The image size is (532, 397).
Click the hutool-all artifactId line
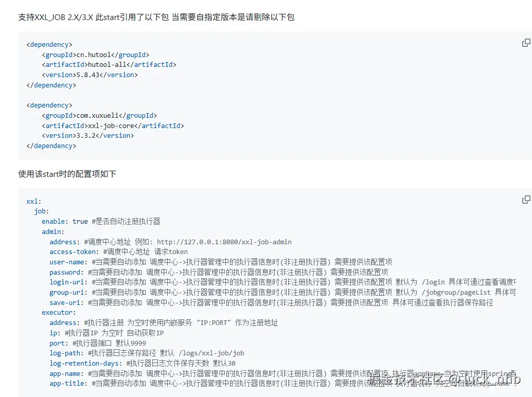click(109, 64)
